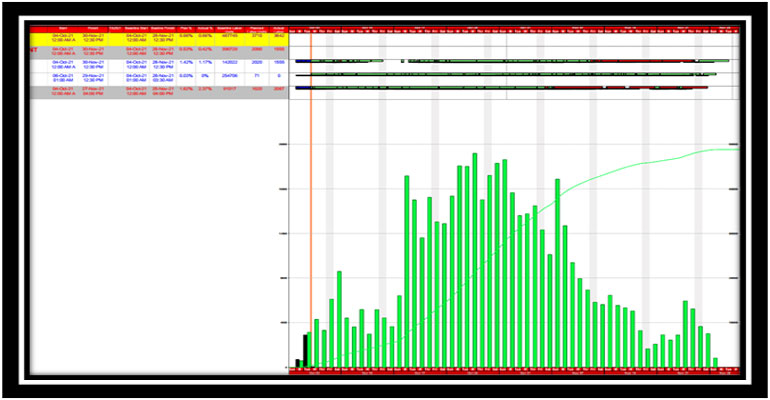Click the all-green Gantt bar in fourth row

coord(500,75)
